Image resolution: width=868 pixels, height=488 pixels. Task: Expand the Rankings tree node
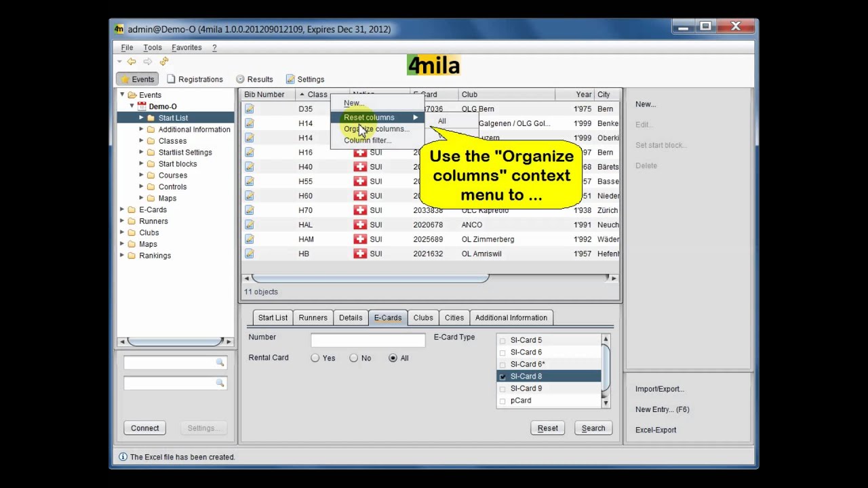click(122, 256)
